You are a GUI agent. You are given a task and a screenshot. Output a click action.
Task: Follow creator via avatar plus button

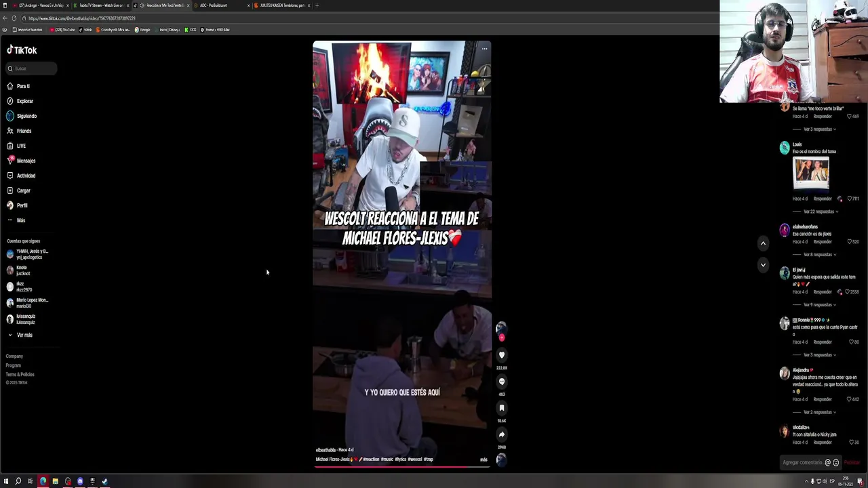(502, 337)
